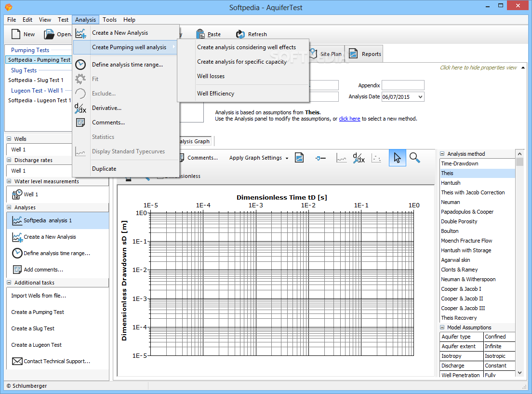Open the Help menu
Screen dimensions: 532x394
pos(129,20)
